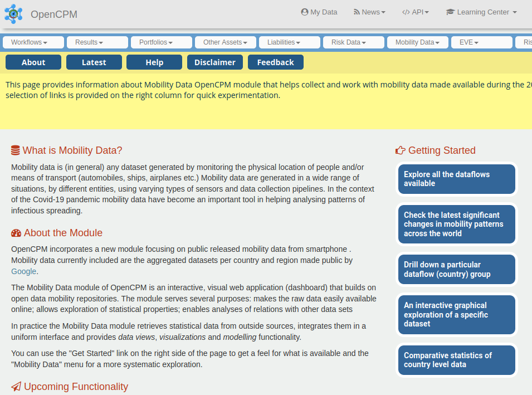Select the My Data person icon
The height and width of the screenshot is (395, 532).
(x=304, y=11)
